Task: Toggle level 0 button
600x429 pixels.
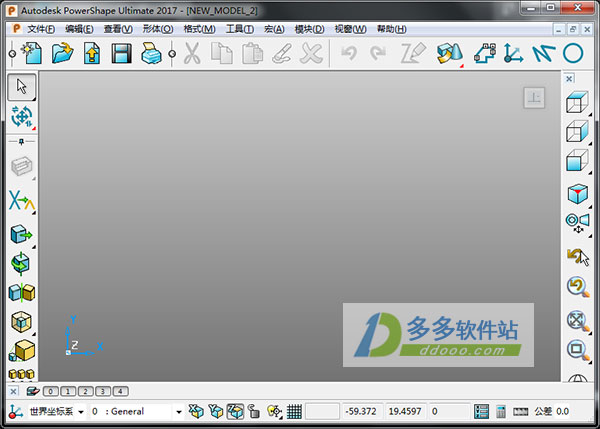Action: click(x=51, y=391)
